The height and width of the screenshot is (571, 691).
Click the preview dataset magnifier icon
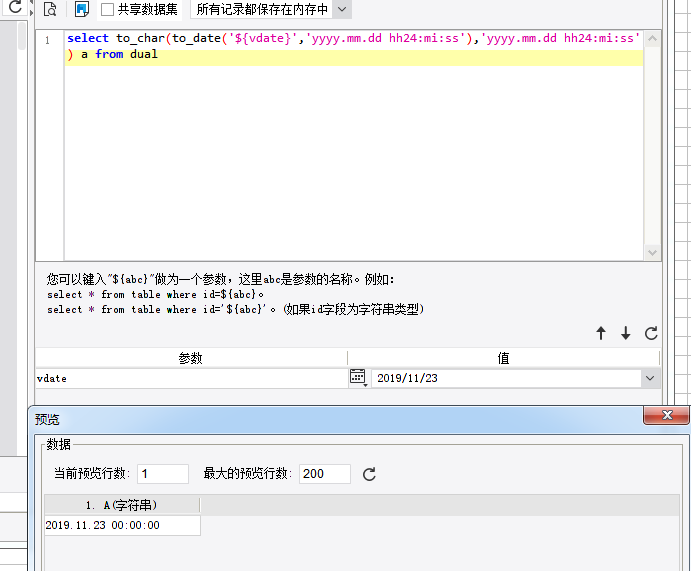pyautogui.click(x=50, y=9)
